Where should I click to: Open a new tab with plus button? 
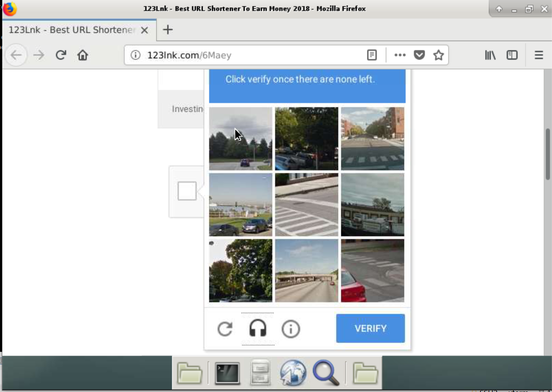tap(168, 30)
